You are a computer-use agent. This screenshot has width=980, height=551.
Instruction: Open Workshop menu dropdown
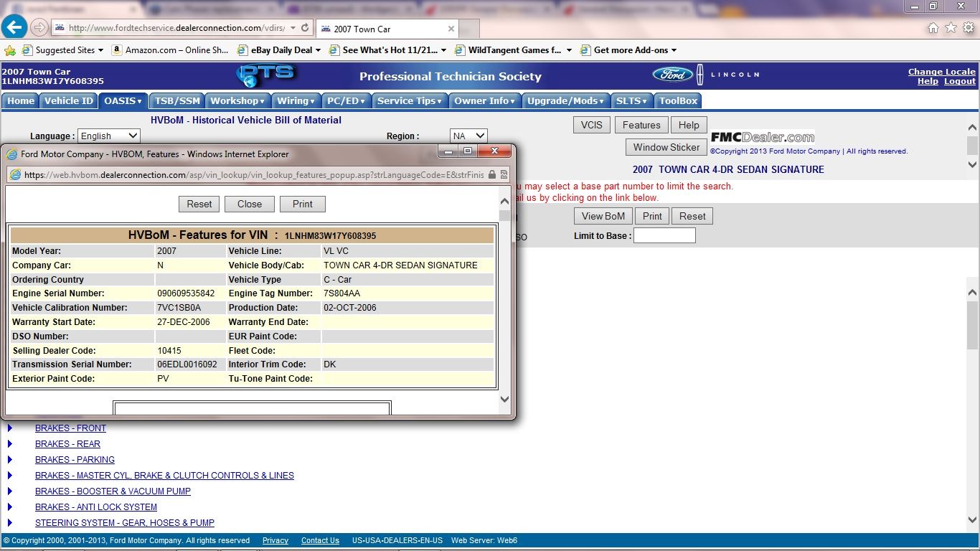pyautogui.click(x=237, y=100)
